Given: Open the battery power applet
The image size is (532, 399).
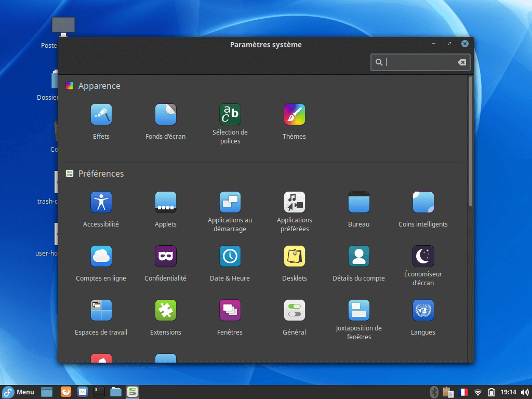Looking at the screenshot, I should pos(491,393).
